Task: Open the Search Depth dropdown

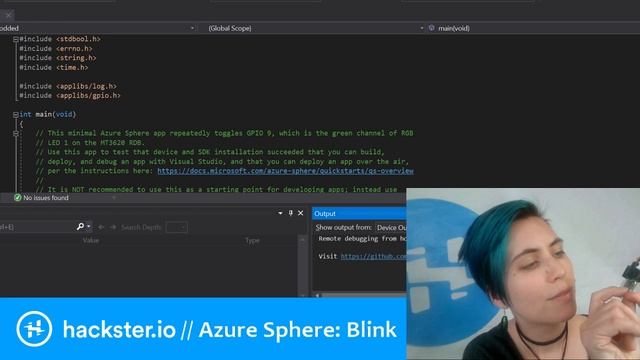Action: click(177, 227)
